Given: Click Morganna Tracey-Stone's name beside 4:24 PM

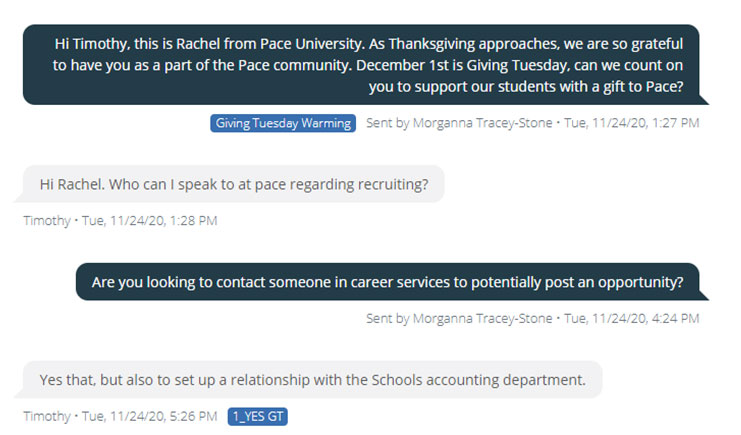Looking at the screenshot, I should click(x=483, y=318).
